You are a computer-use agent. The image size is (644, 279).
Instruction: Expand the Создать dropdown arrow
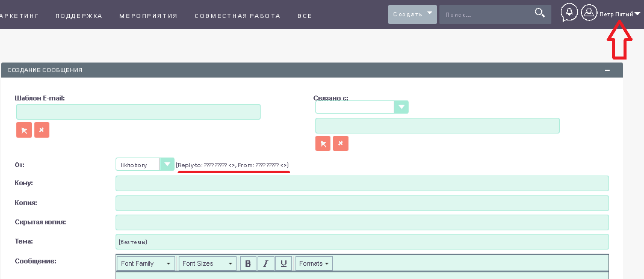[430, 13]
